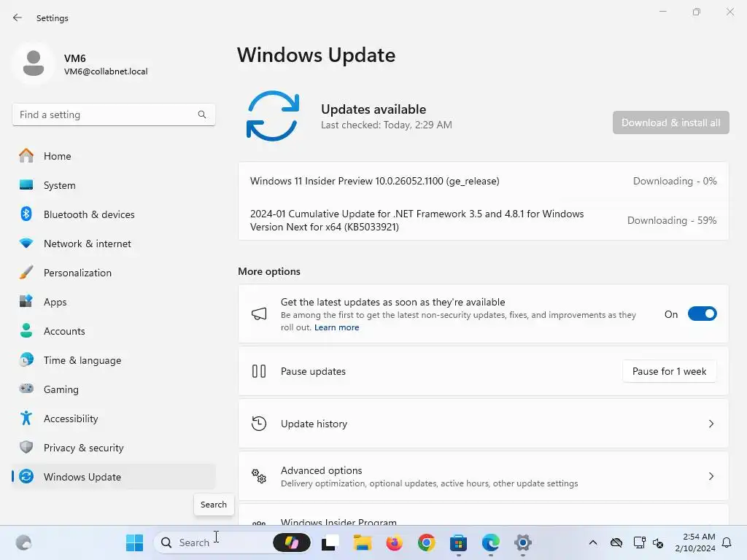Click the pause icon beside Pause updates

tap(259, 371)
